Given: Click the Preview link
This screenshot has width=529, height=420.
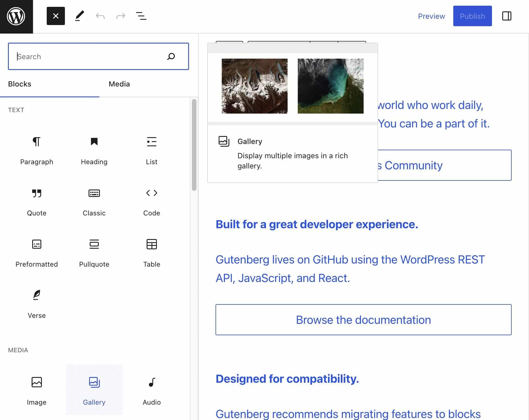Looking at the screenshot, I should click(x=431, y=16).
